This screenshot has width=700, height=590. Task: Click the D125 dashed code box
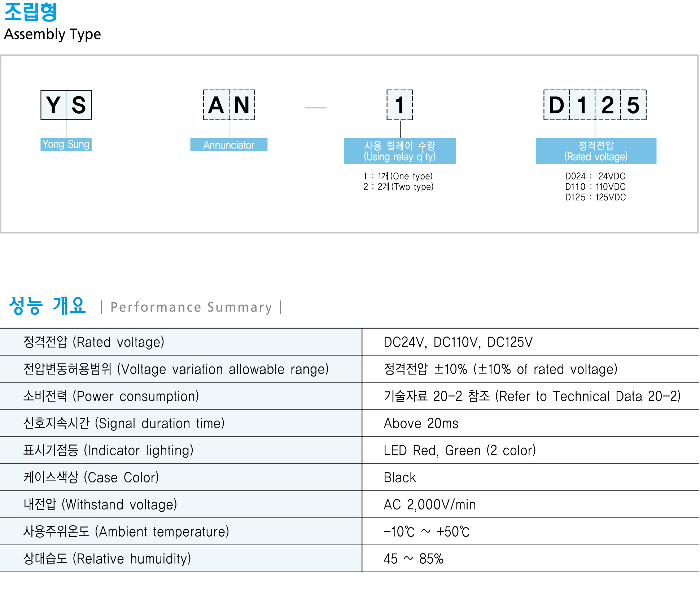[595, 105]
